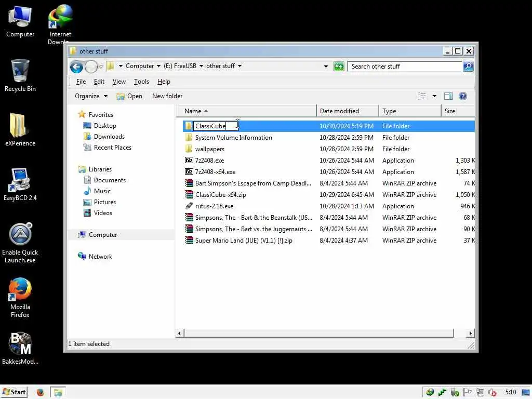Click the Explorer taskbar button
This screenshot has height=399, width=532.
(x=58, y=392)
